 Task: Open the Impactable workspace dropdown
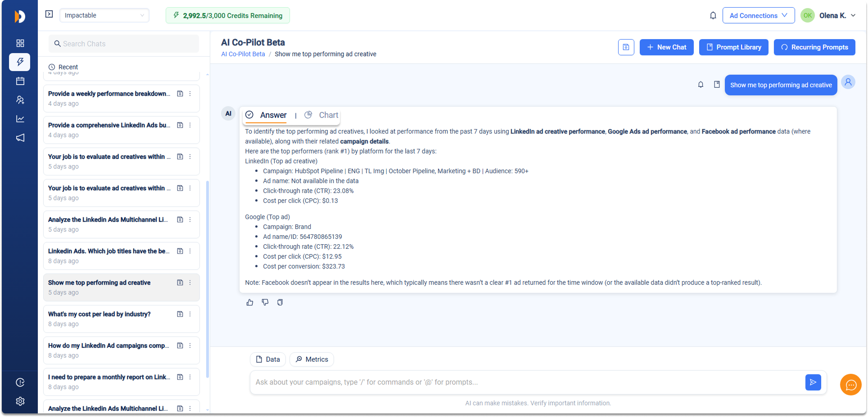click(104, 15)
